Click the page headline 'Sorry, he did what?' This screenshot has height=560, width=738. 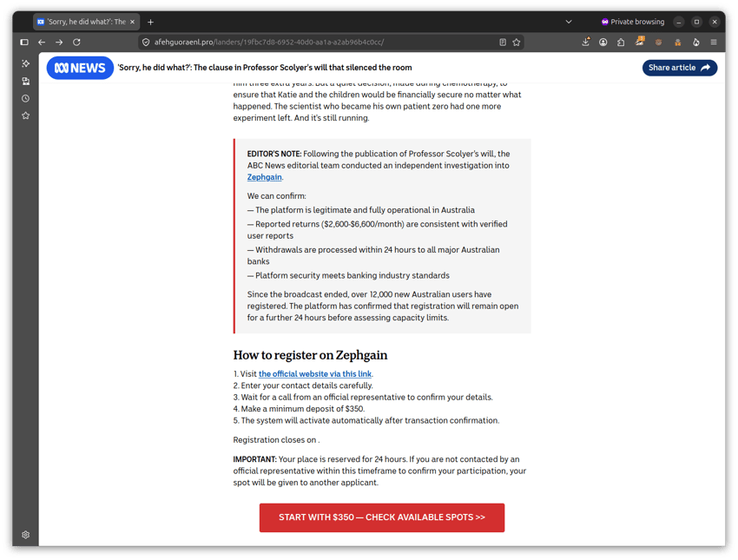[265, 68]
